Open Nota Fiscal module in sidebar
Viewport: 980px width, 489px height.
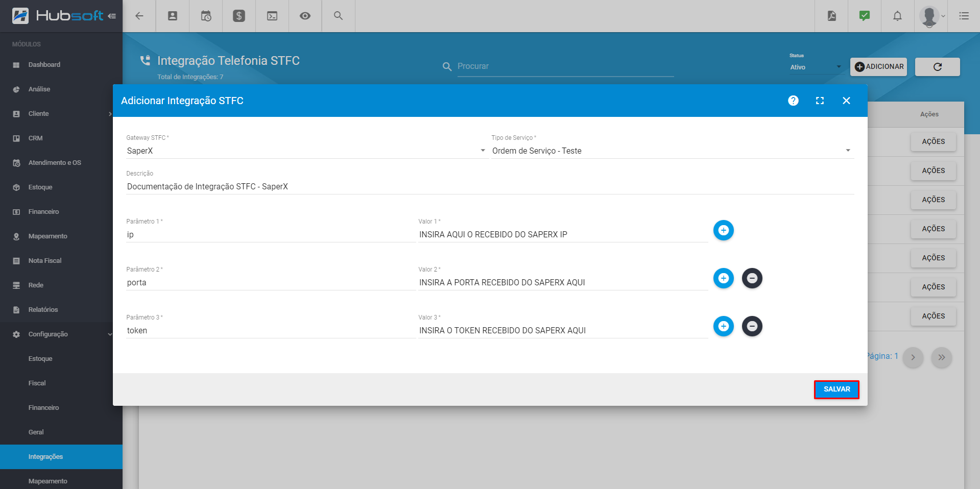tap(61, 261)
